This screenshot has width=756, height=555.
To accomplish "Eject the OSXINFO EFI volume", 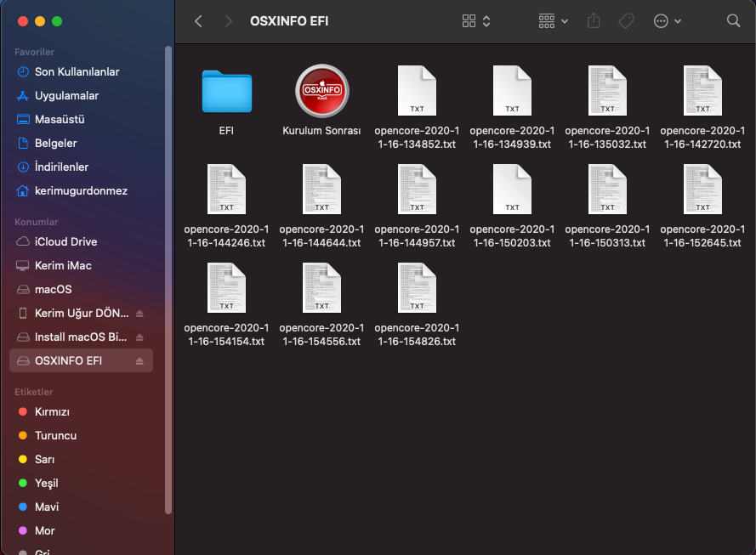I will 140,361.
